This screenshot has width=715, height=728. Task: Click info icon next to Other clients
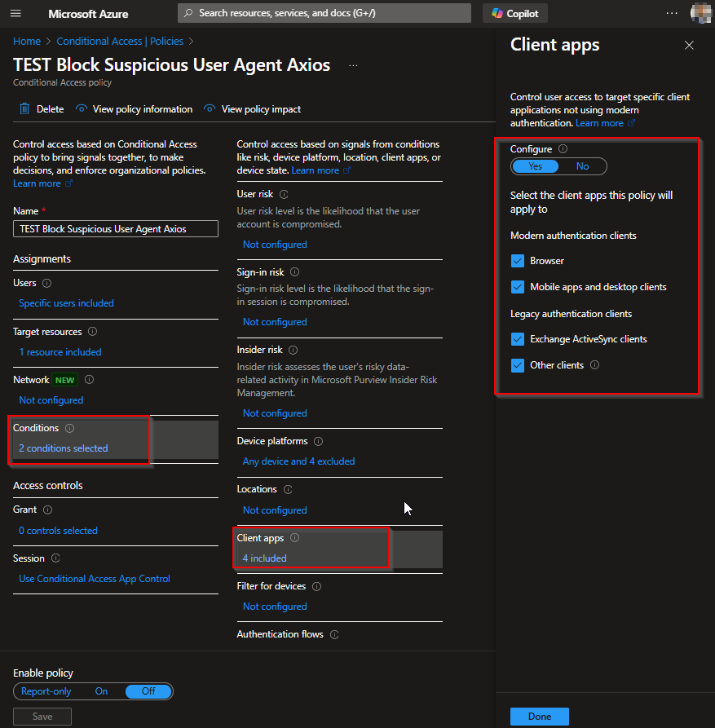click(594, 365)
